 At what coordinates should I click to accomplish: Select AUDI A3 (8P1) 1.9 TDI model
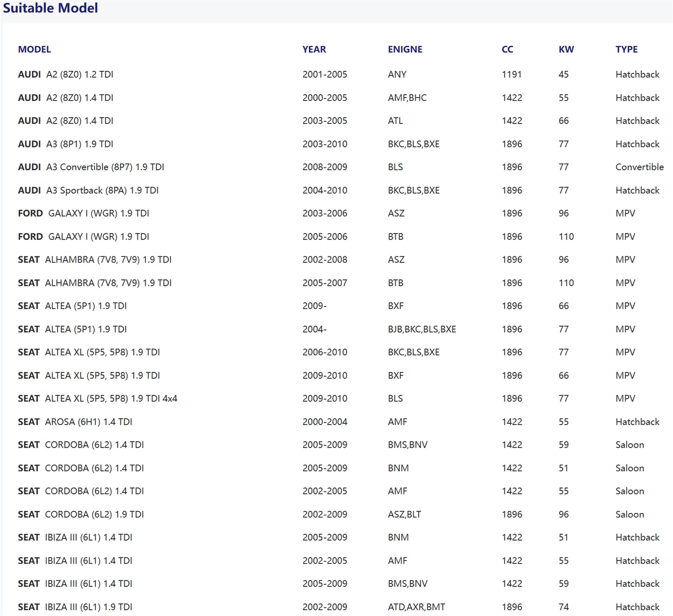coord(66,144)
